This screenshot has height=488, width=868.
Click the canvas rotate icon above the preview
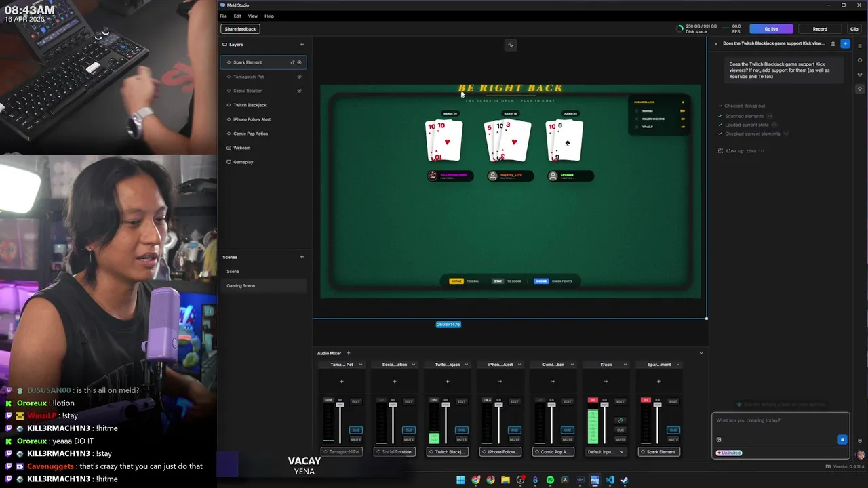(x=511, y=45)
